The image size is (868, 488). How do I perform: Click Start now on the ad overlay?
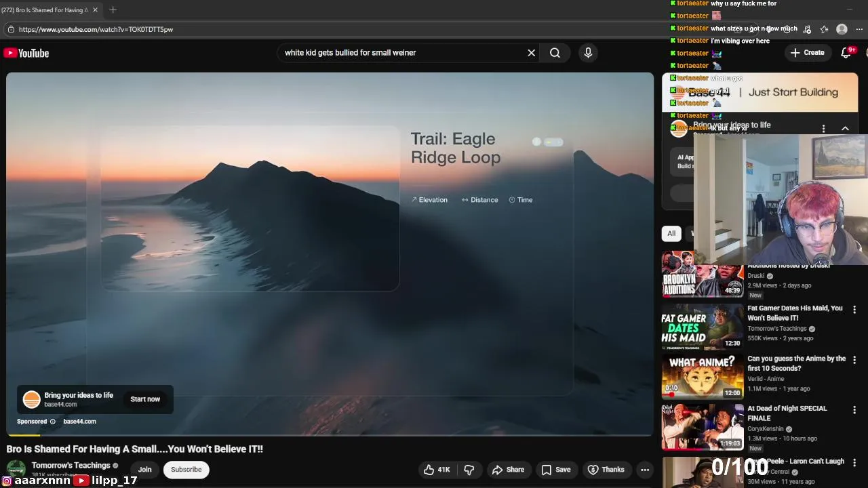click(x=145, y=399)
